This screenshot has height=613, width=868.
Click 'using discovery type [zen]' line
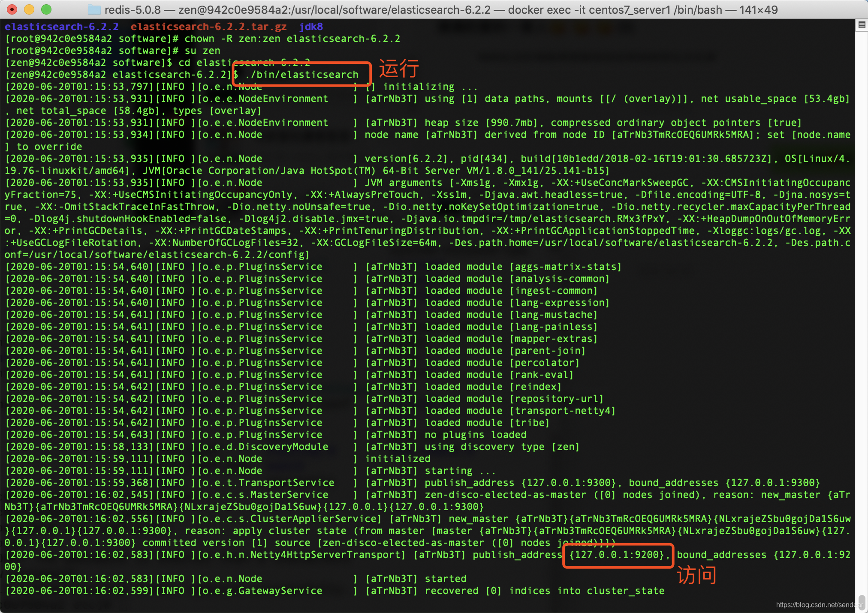[292, 447]
